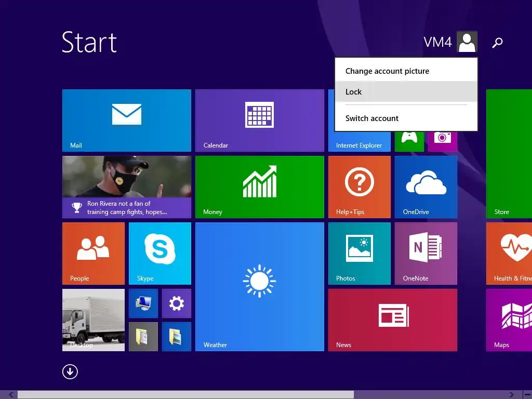Open the Pictures folder tile
The height and width of the screenshot is (399, 532).
[177, 337]
